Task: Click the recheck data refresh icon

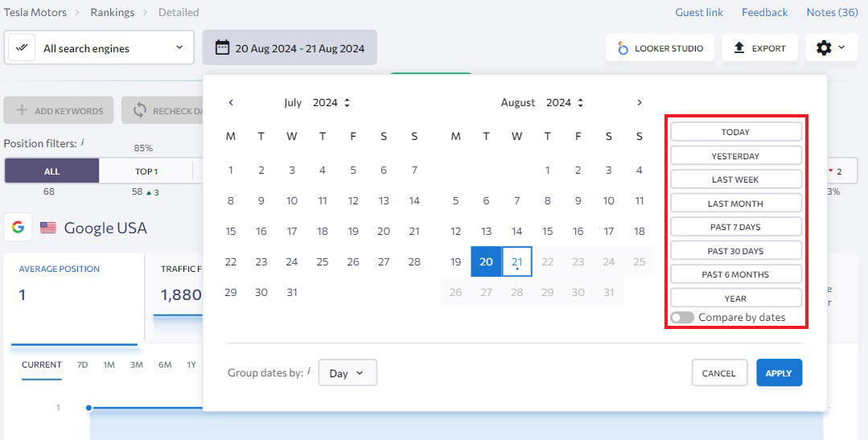Action: pyautogui.click(x=140, y=110)
